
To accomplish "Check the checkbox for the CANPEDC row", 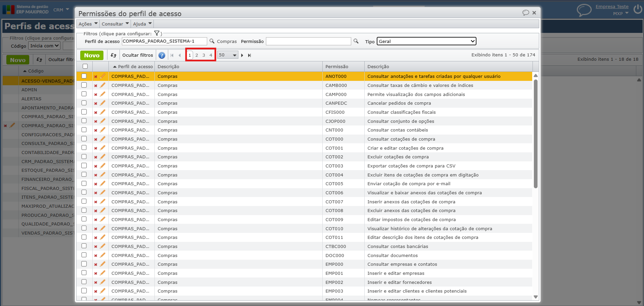I will tap(84, 103).
